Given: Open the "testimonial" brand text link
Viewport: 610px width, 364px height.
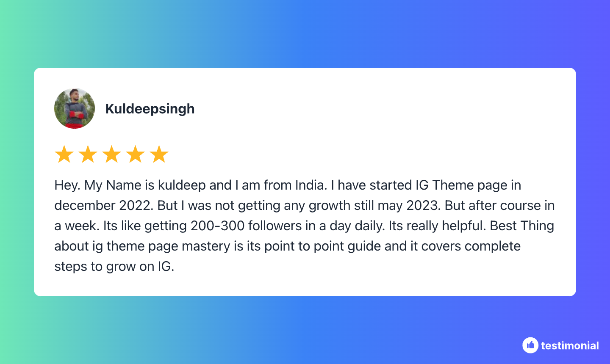Looking at the screenshot, I should pyautogui.click(x=570, y=346).
